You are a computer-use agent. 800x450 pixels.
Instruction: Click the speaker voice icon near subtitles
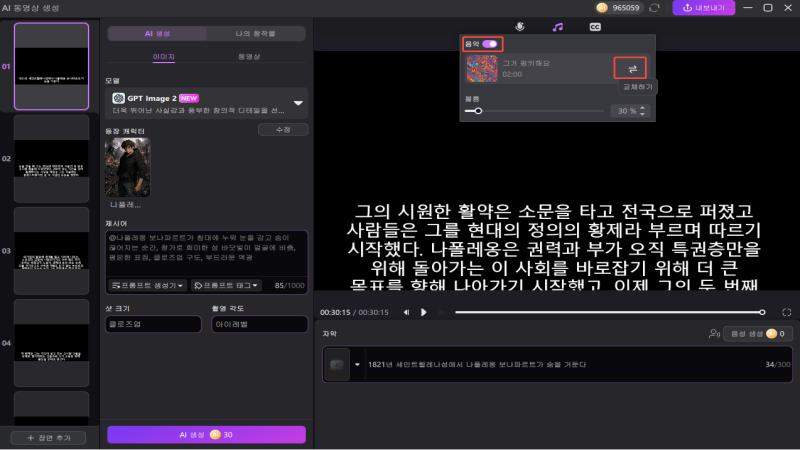(714, 334)
